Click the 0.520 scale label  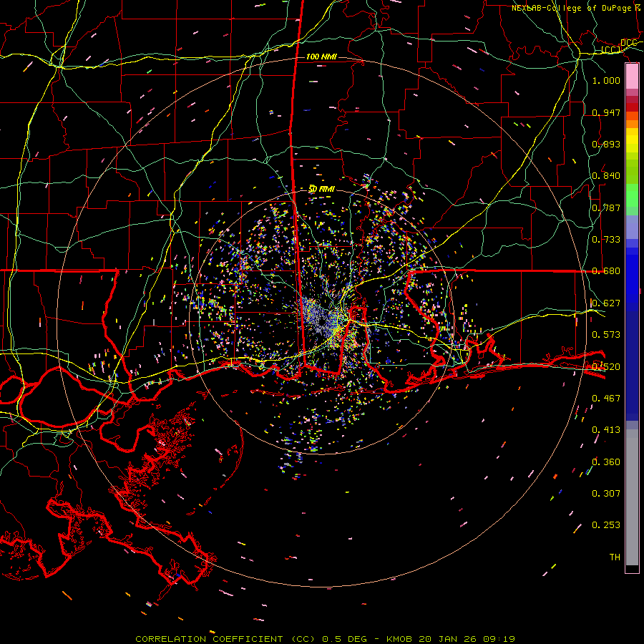click(x=606, y=367)
